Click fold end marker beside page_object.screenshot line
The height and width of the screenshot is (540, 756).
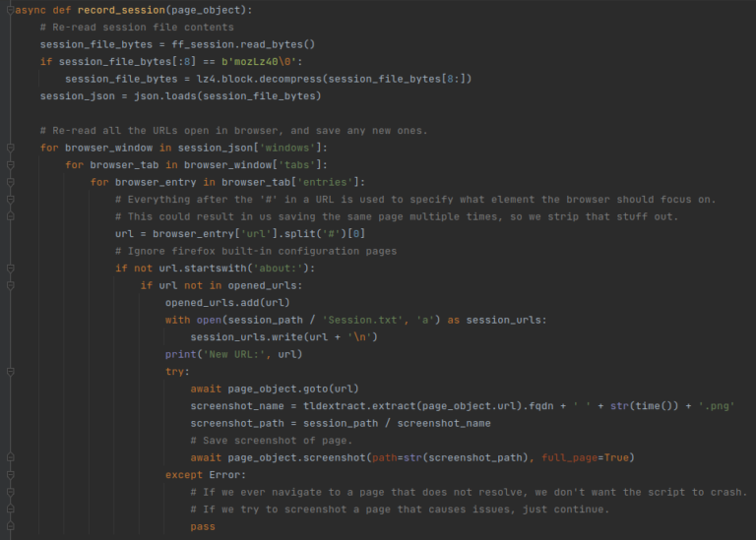tap(10, 457)
